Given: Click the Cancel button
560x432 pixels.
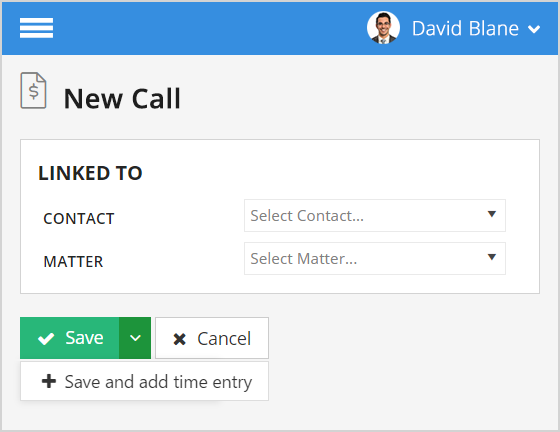Looking at the screenshot, I should 212,338.
